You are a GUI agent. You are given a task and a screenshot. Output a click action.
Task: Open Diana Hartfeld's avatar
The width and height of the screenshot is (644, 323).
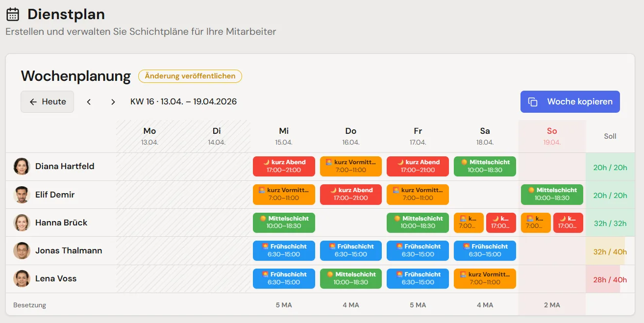pos(22,167)
